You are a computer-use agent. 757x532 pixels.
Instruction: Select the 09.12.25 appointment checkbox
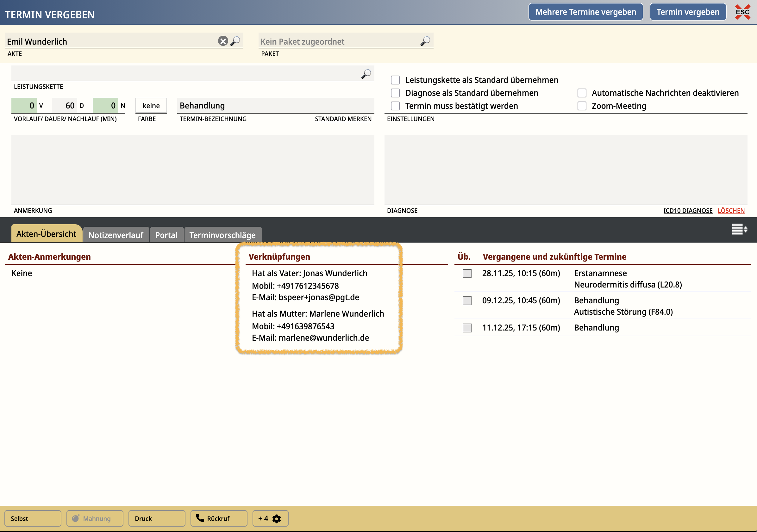pos(467,300)
